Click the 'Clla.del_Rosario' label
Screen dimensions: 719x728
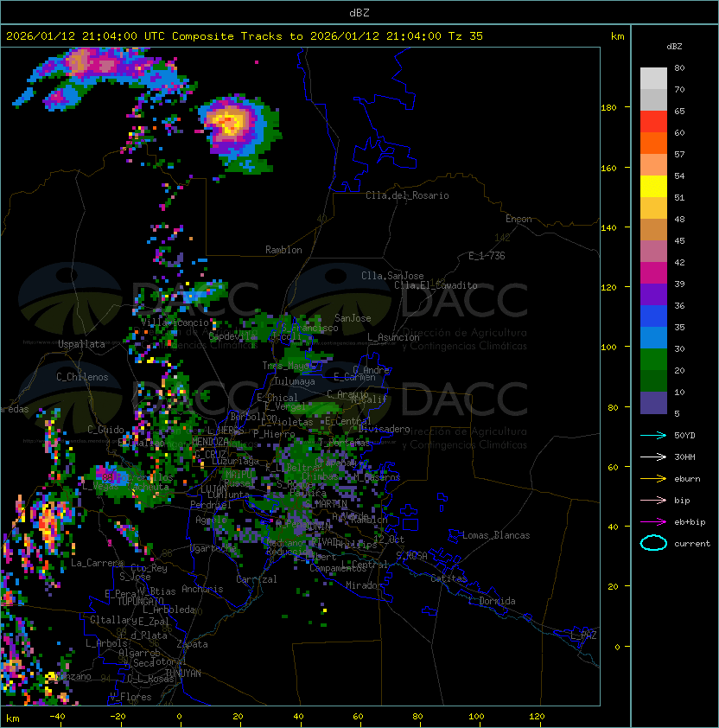pos(407,195)
